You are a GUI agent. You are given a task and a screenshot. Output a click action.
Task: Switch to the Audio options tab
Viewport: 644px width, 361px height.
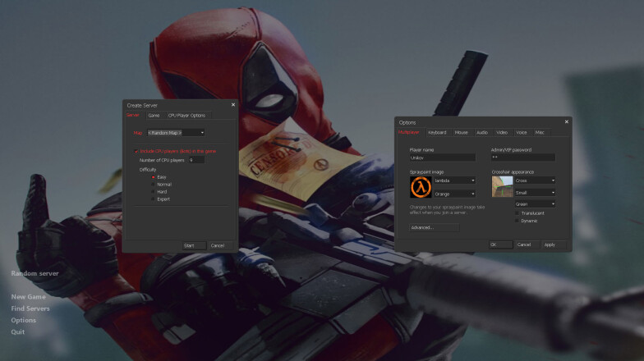click(483, 133)
